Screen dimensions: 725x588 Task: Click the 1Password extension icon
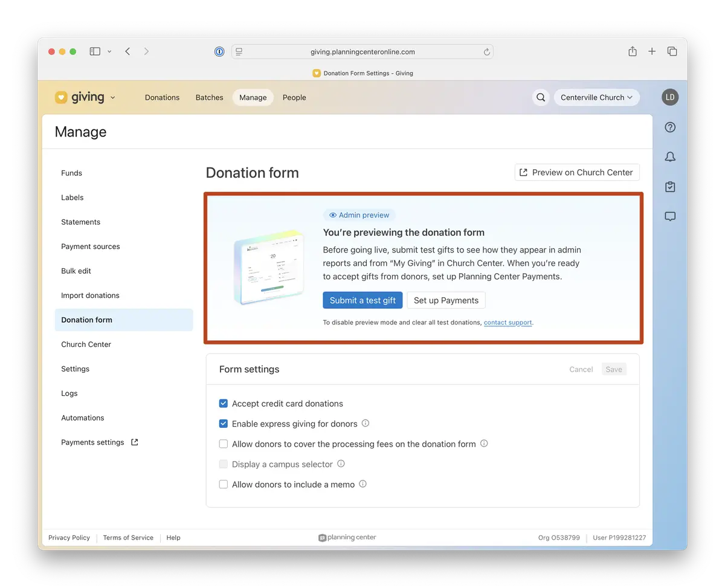(x=219, y=52)
